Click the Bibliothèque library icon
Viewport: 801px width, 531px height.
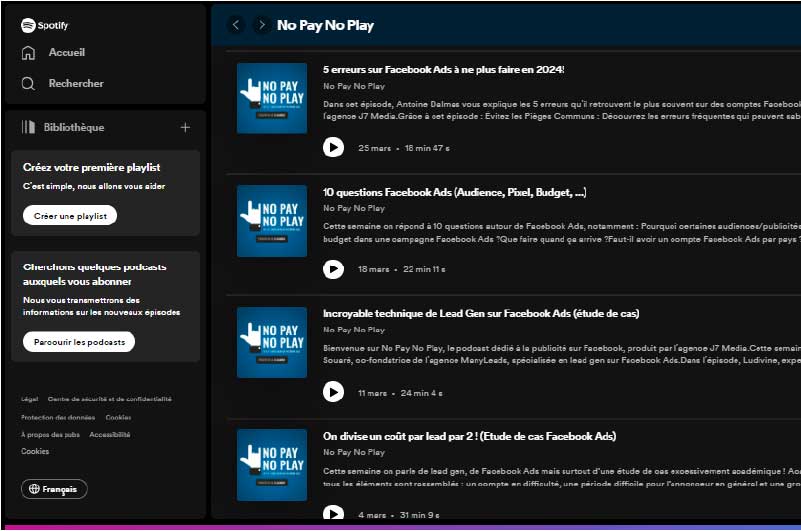point(29,127)
